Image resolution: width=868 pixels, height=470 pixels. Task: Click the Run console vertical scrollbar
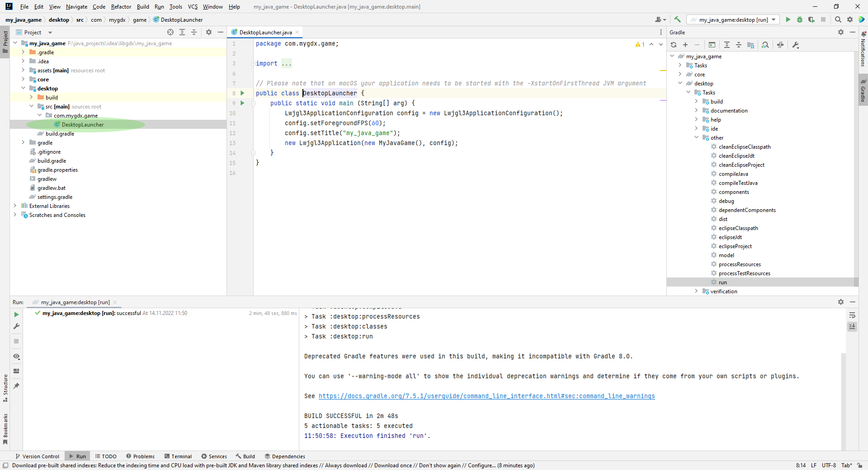[843, 401]
